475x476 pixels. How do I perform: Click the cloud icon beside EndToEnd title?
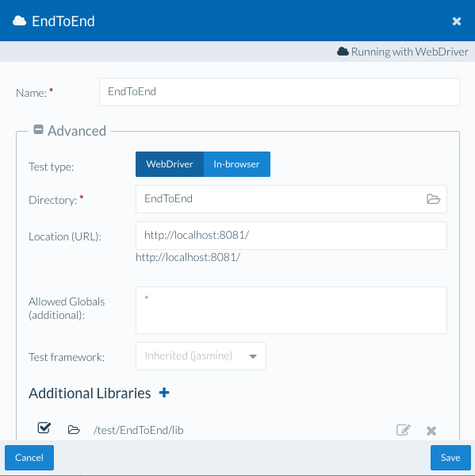pyautogui.click(x=19, y=21)
